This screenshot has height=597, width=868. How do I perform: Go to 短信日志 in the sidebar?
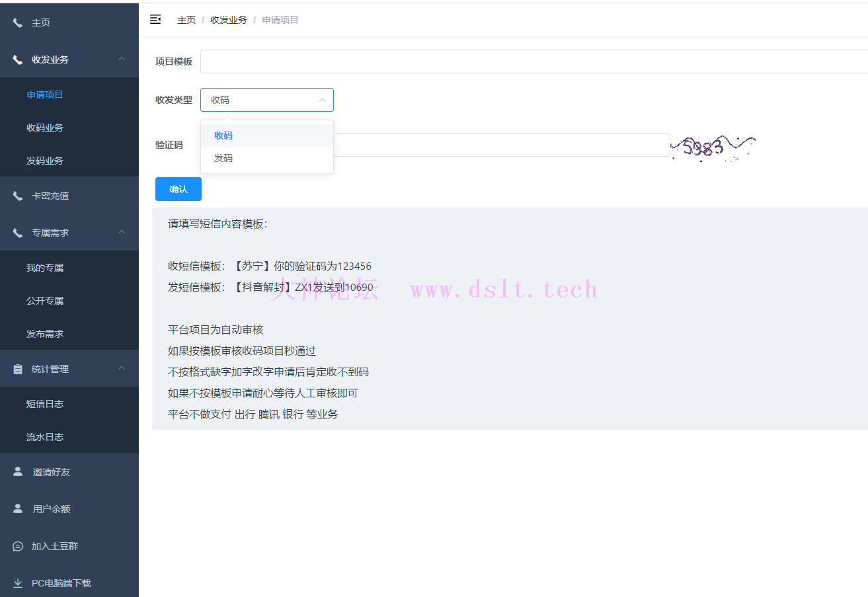click(x=45, y=404)
